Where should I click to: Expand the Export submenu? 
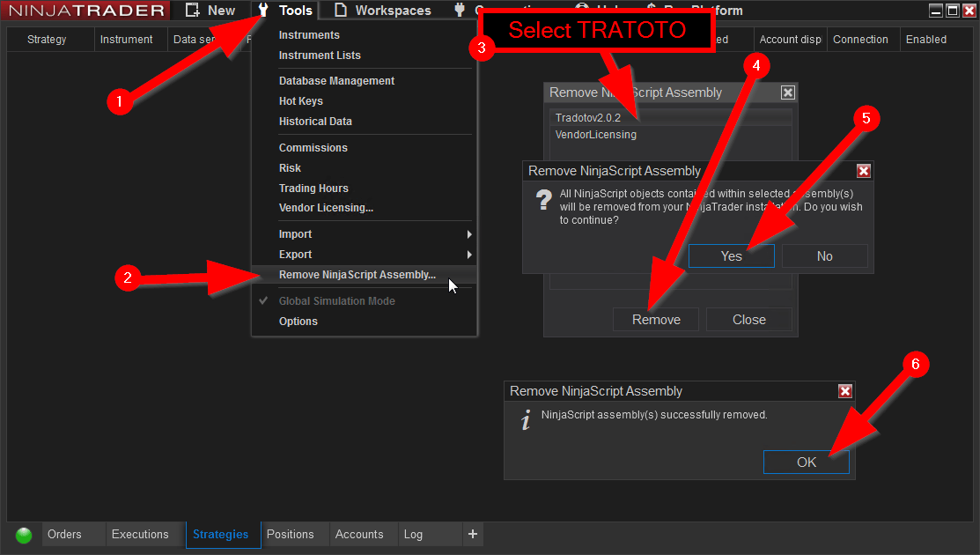pos(295,255)
